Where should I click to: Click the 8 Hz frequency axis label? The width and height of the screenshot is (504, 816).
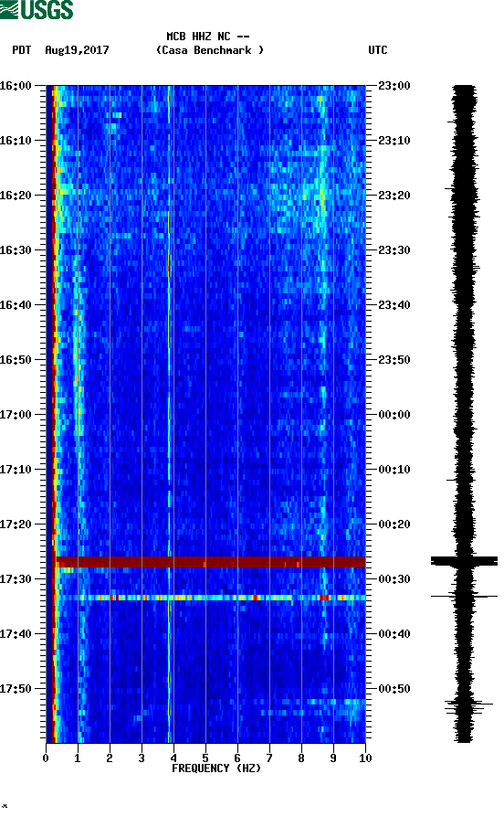coord(301,758)
